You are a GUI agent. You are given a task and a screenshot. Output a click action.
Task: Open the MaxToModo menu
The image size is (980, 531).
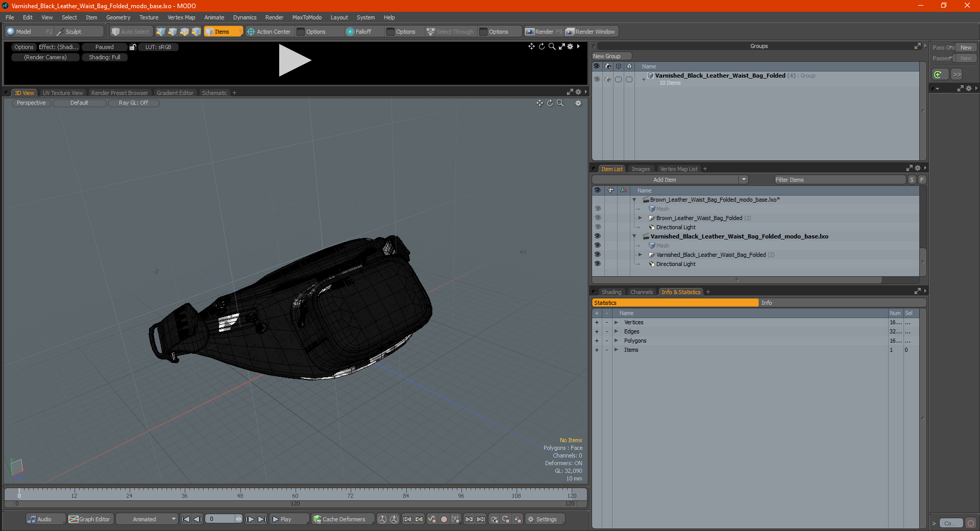[307, 17]
